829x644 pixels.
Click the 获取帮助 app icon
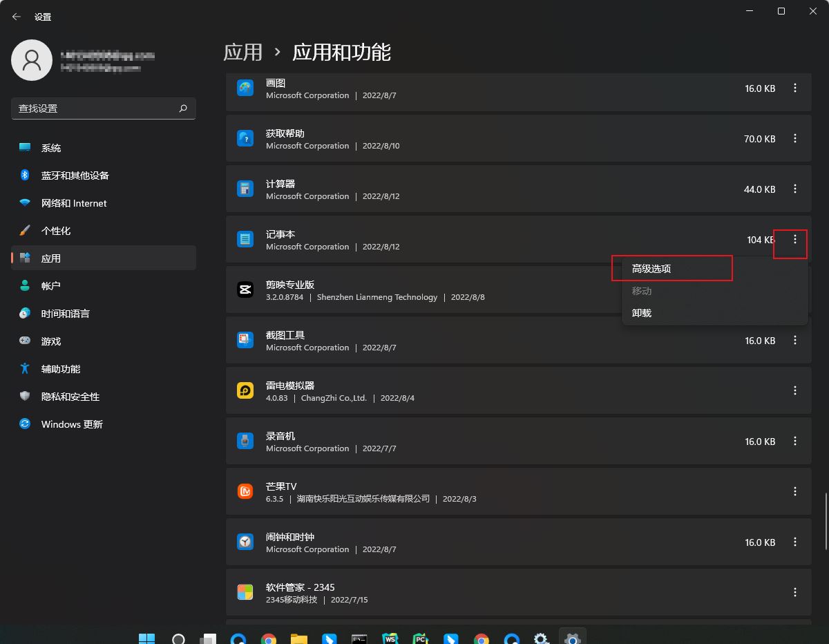coord(245,138)
